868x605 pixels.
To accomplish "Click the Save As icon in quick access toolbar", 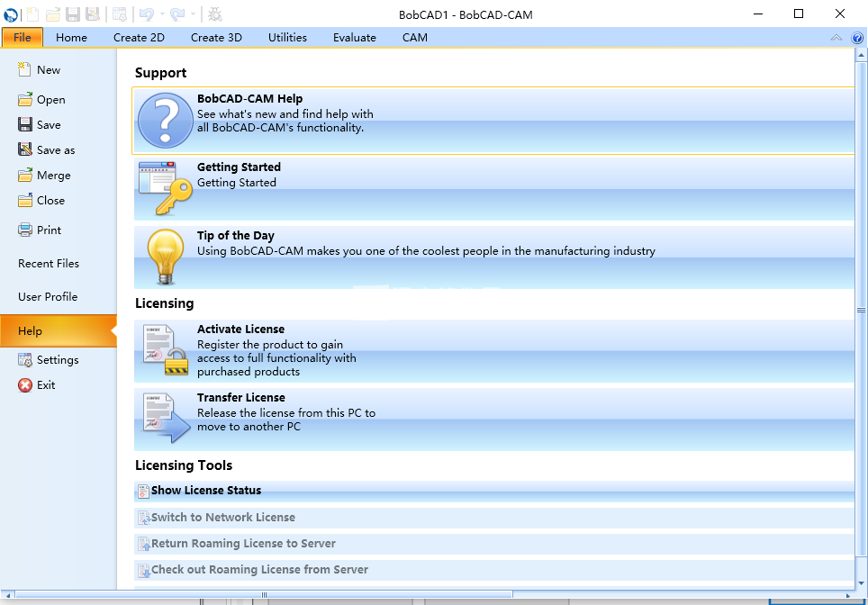I will [93, 14].
